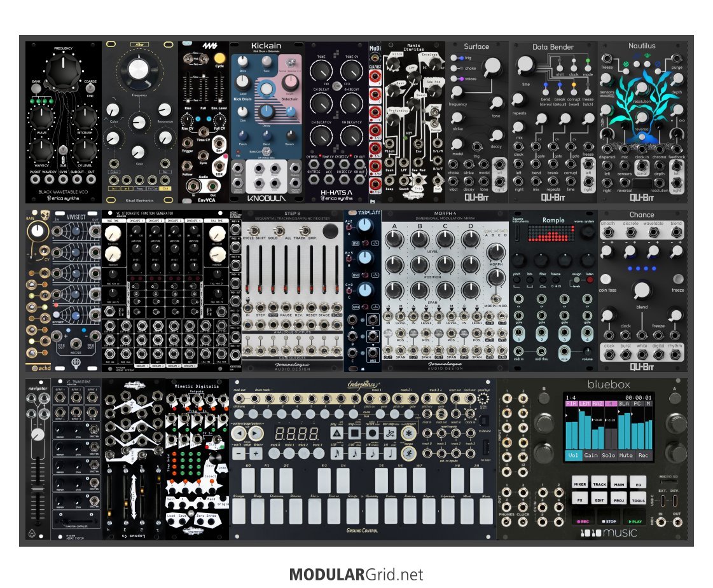Screen dimensions: 713x588
Task: Click the blend knob on Chance
Action: point(642,289)
